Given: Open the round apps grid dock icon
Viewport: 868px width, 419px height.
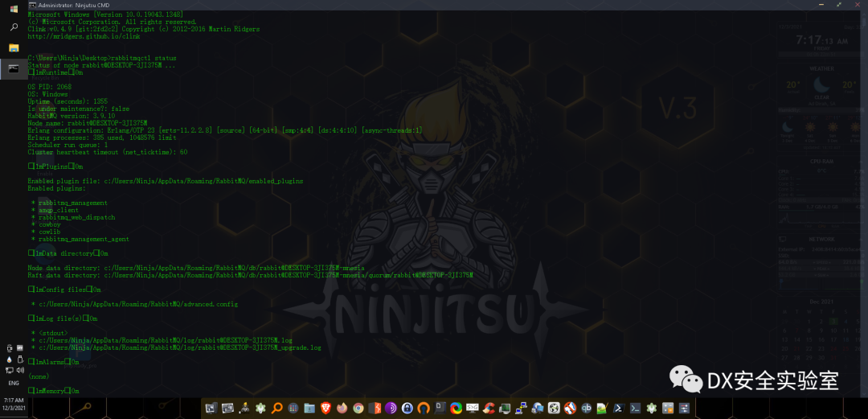Looking at the screenshot, I should (293, 409).
